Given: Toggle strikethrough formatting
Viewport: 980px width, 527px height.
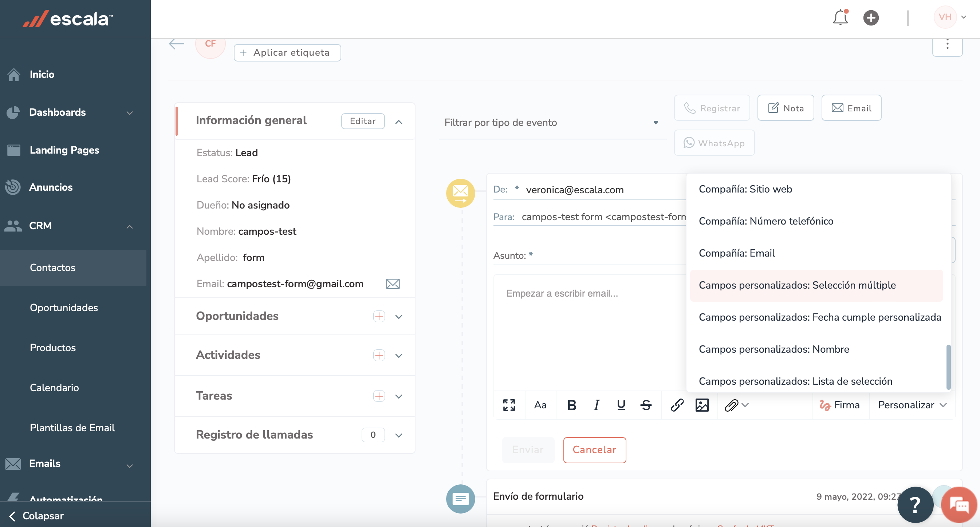Looking at the screenshot, I should (x=646, y=405).
